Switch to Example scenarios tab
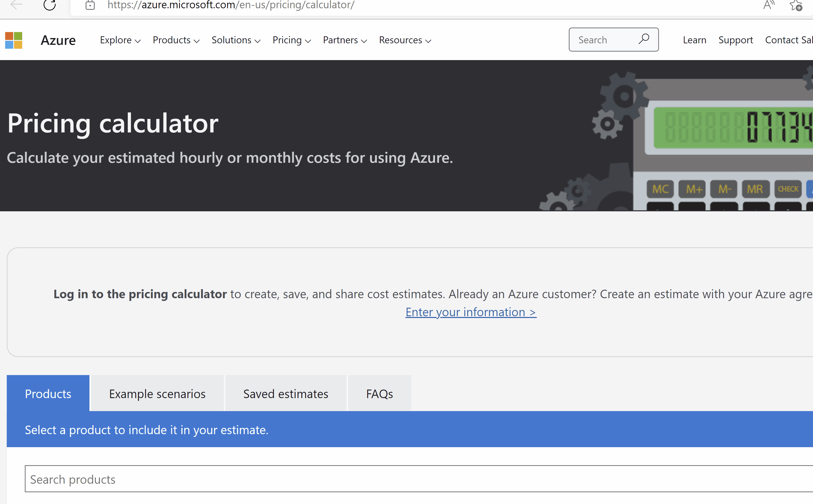 click(157, 393)
